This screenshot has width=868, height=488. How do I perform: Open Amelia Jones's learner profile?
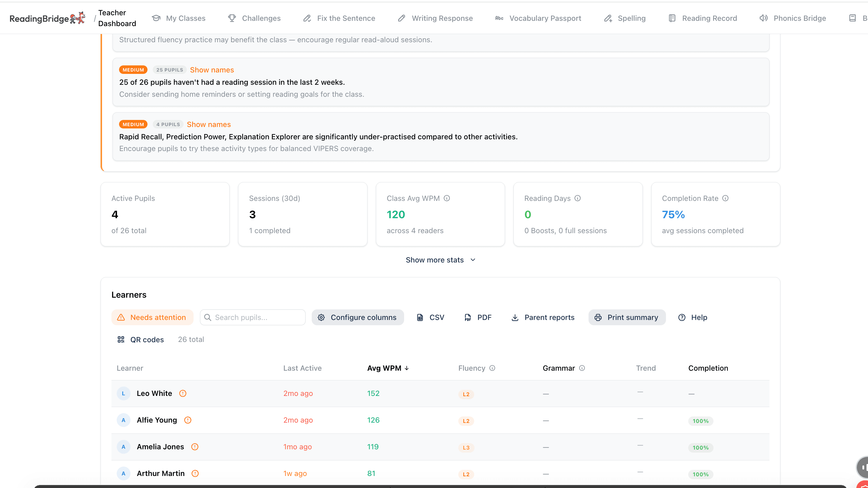160,447
